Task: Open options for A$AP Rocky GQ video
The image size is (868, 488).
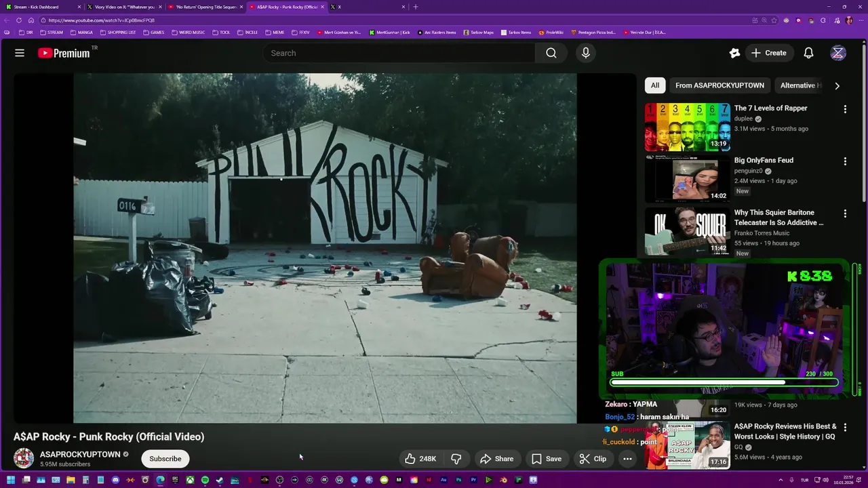Action: coord(845,428)
